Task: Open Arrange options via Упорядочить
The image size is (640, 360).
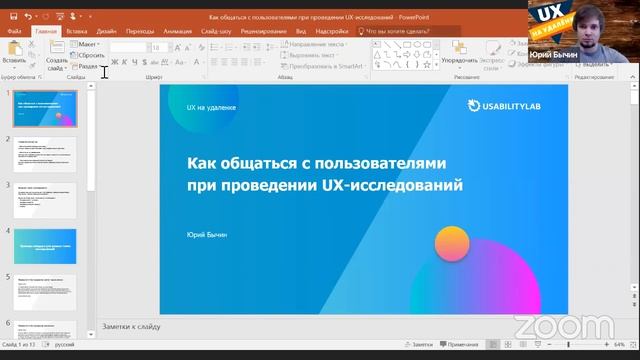Action: (459, 54)
